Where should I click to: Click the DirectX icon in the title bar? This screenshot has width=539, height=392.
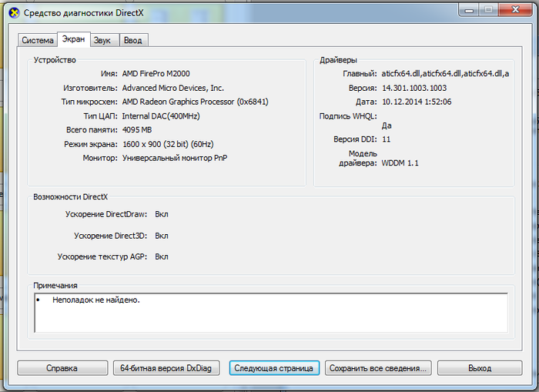13,12
